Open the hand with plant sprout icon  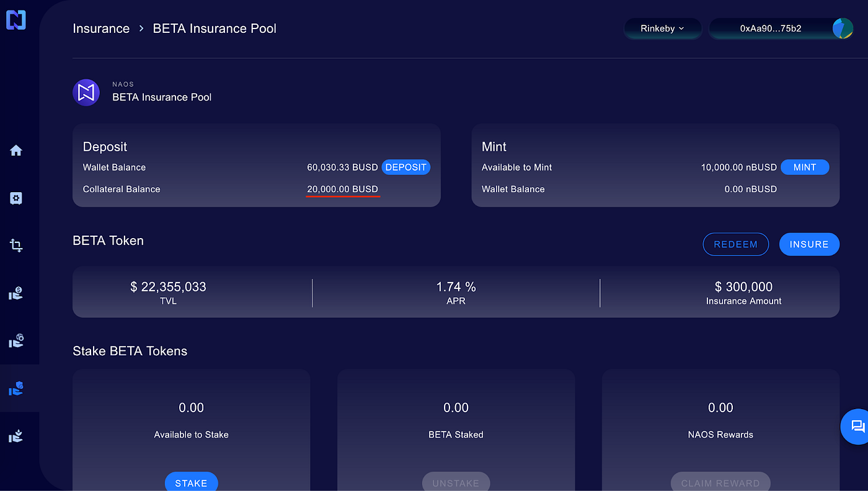point(16,436)
